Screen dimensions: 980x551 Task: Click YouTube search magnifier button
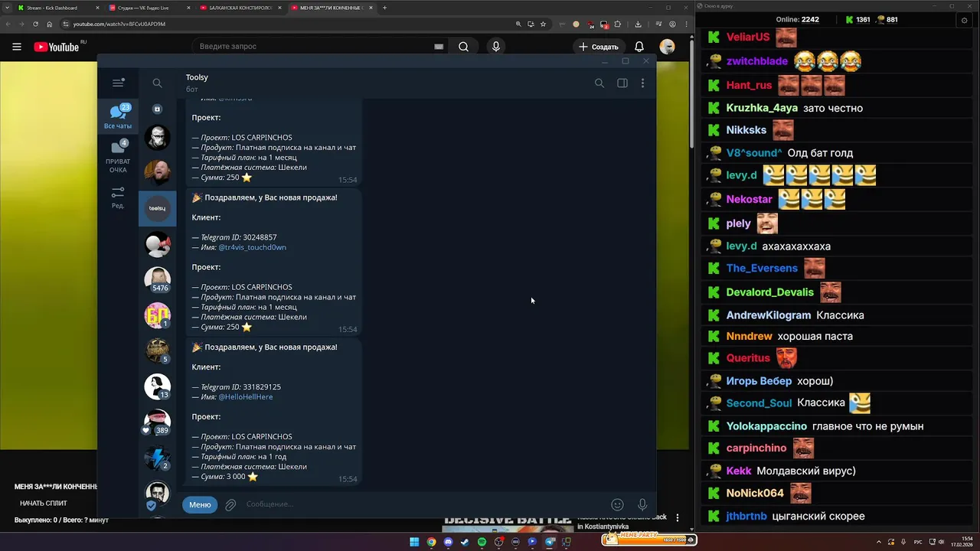[x=463, y=47]
